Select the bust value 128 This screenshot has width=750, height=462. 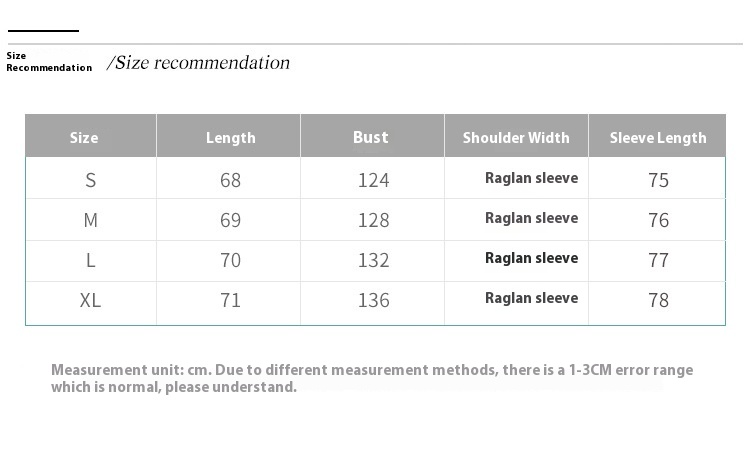click(x=373, y=220)
